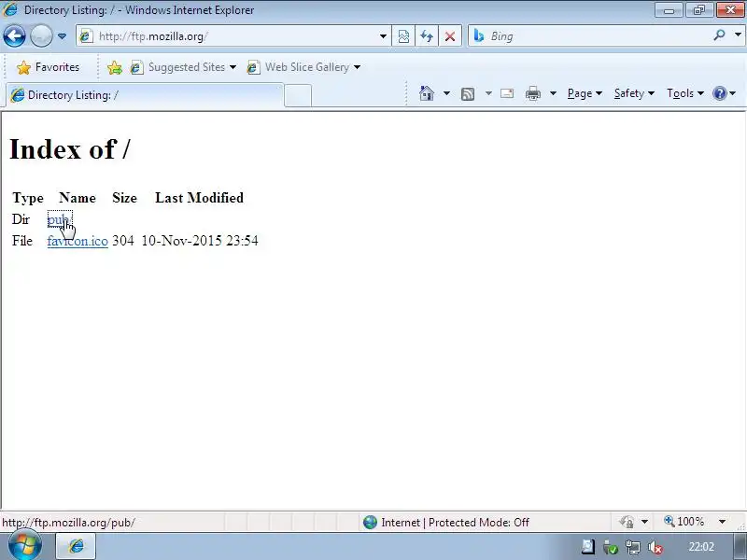747x560 pixels.
Task: Open the Windows Start orb
Action: (25, 546)
